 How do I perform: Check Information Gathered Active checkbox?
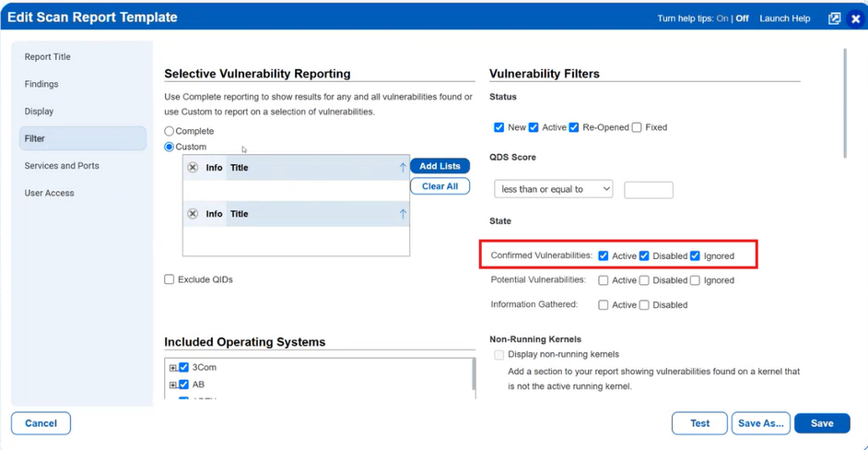604,305
